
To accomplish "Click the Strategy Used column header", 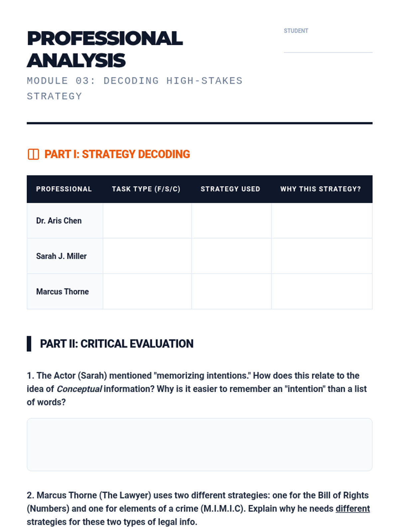I will (230, 189).
